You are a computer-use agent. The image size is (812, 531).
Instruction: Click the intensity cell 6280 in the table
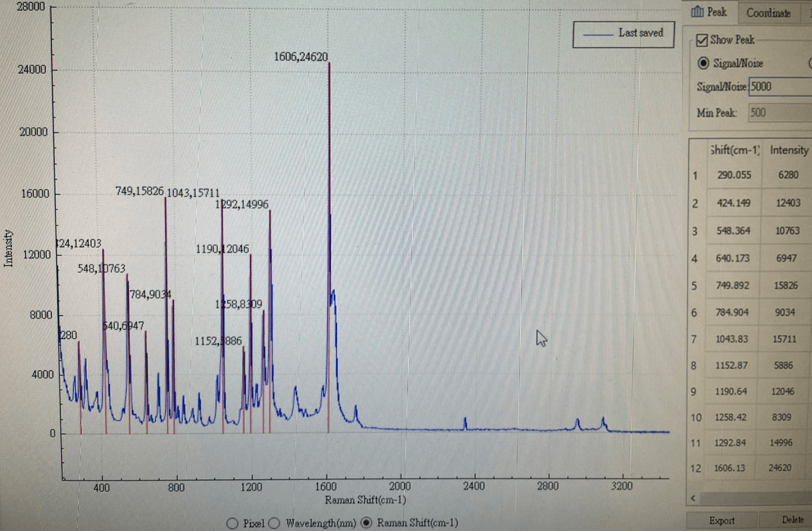pyautogui.click(x=788, y=175)
